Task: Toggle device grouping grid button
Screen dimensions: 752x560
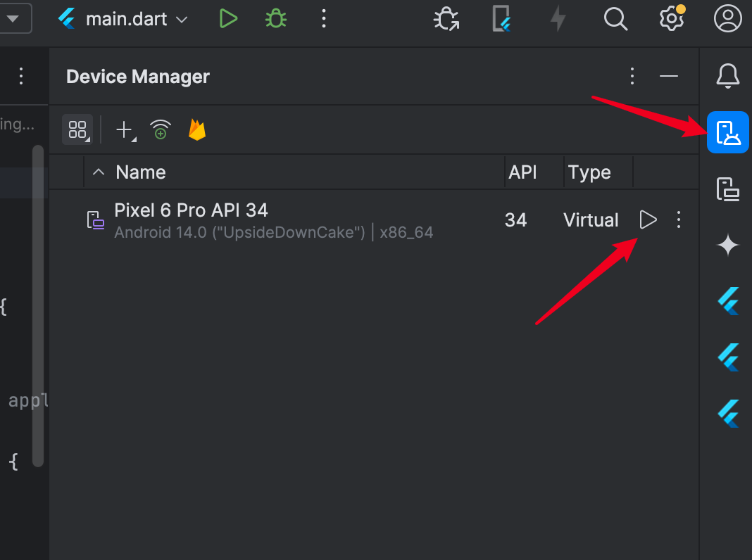Action: (x=77, y=129)
